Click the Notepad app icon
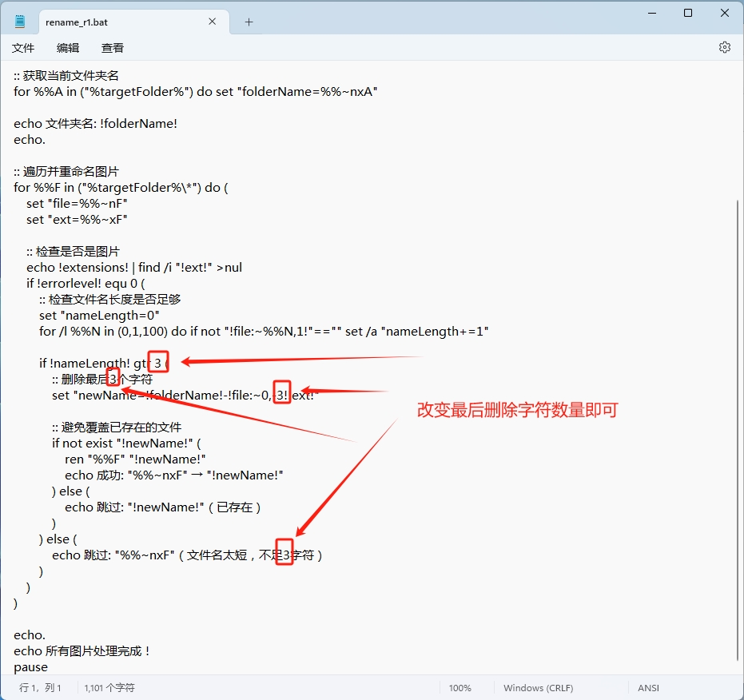Image resolution: width=744 pixels, height=700 pixels. 20,22
